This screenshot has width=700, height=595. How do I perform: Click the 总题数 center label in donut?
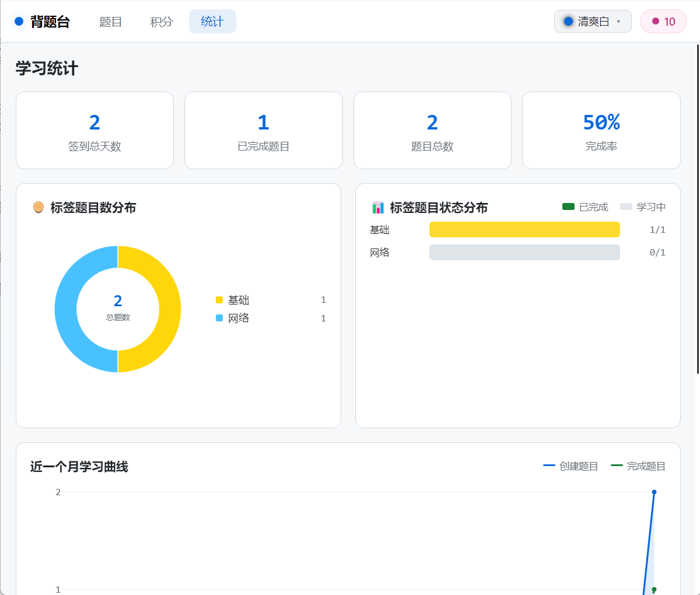coord(118,317)
